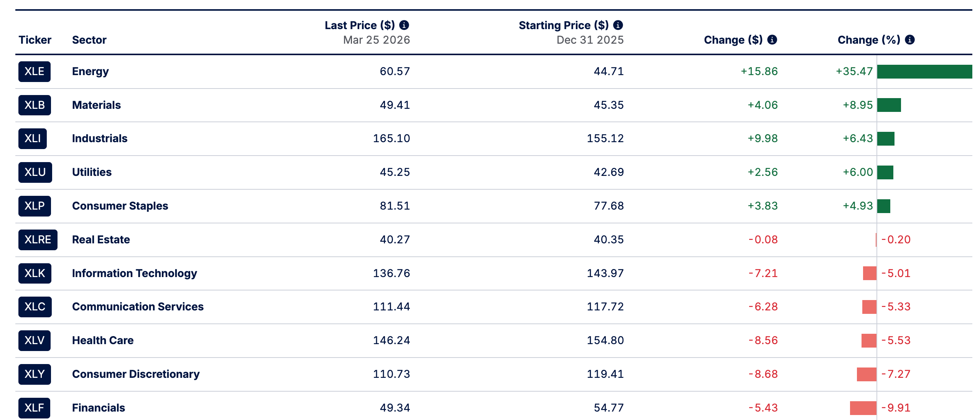This screenshot has width=980, height=420.
Task: Sort by the Sector column header
Action: click(89, 40)
